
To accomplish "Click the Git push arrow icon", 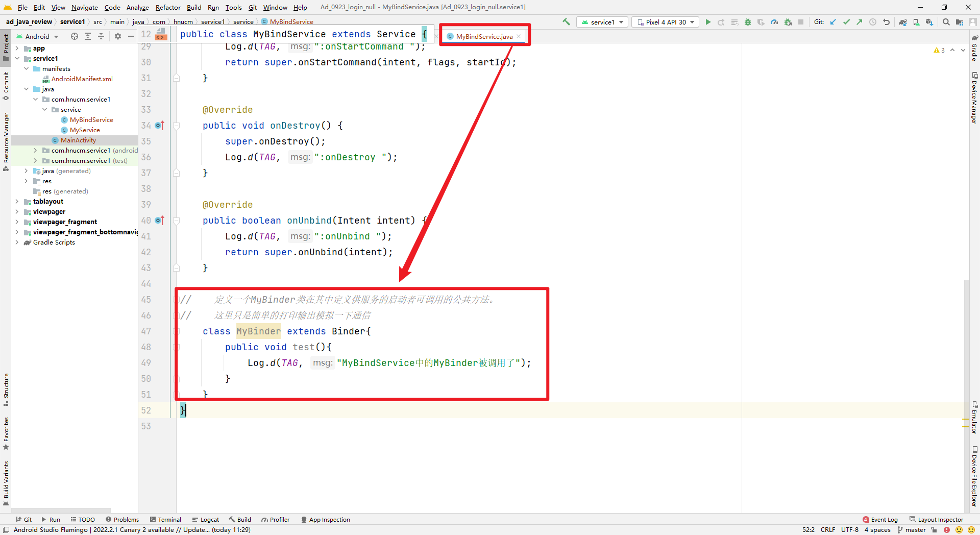I will (860, 22).
